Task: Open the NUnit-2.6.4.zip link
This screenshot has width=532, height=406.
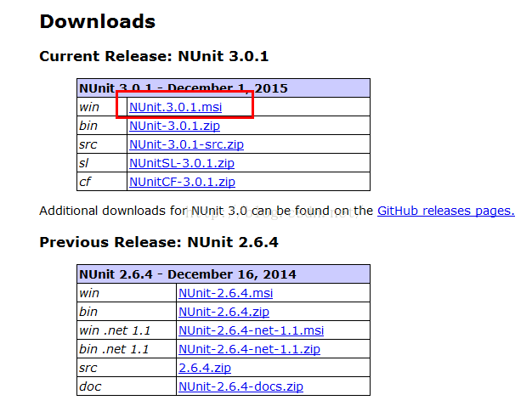Action: pos(224,312)
